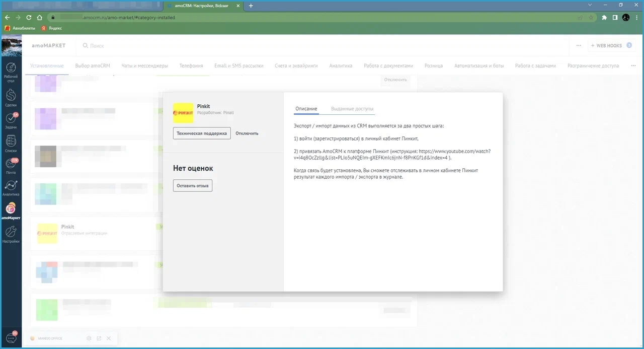Click Mango Office widget settings gear

click(x=89, y=338)
